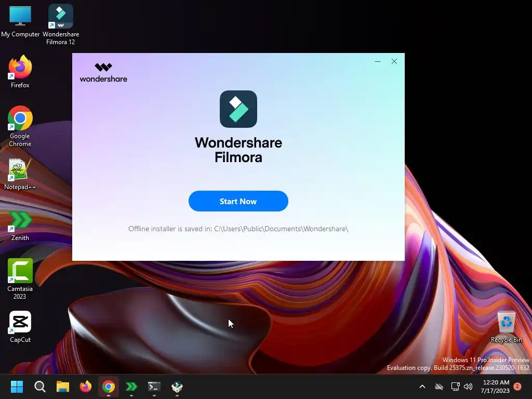Select the CapCut desktop shortcut
532x399 pixels.
tap(20, 327)
